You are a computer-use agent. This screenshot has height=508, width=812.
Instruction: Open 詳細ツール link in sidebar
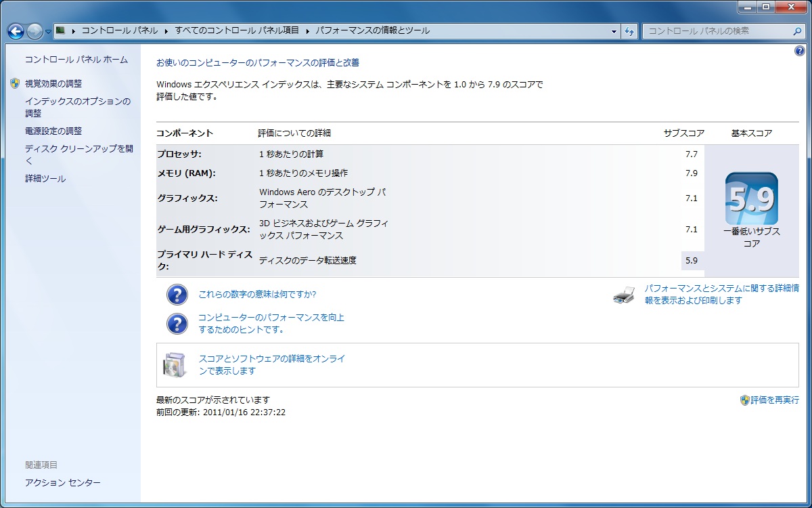pos(45,179)
